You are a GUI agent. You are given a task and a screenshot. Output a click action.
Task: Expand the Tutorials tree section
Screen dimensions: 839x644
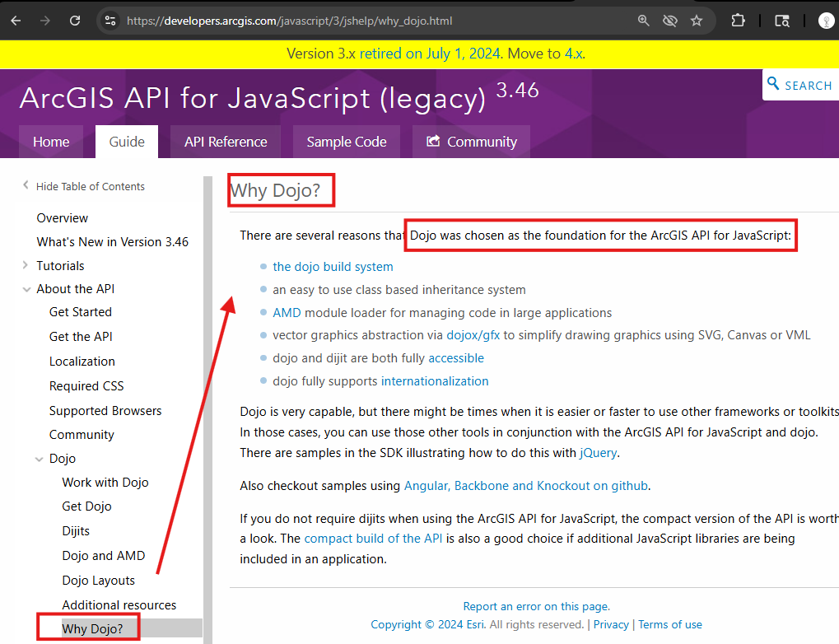(26, 265)
